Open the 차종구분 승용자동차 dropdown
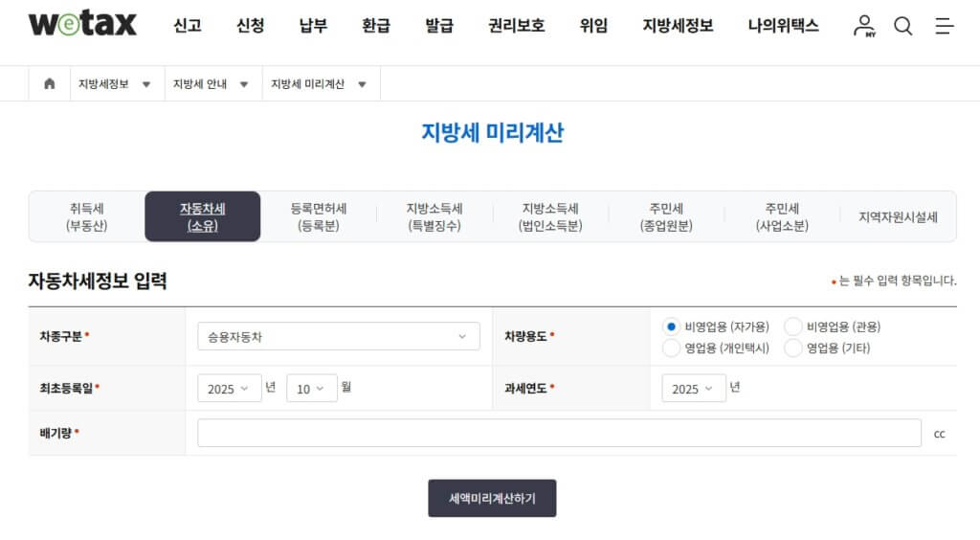 [x=339, y=337]
